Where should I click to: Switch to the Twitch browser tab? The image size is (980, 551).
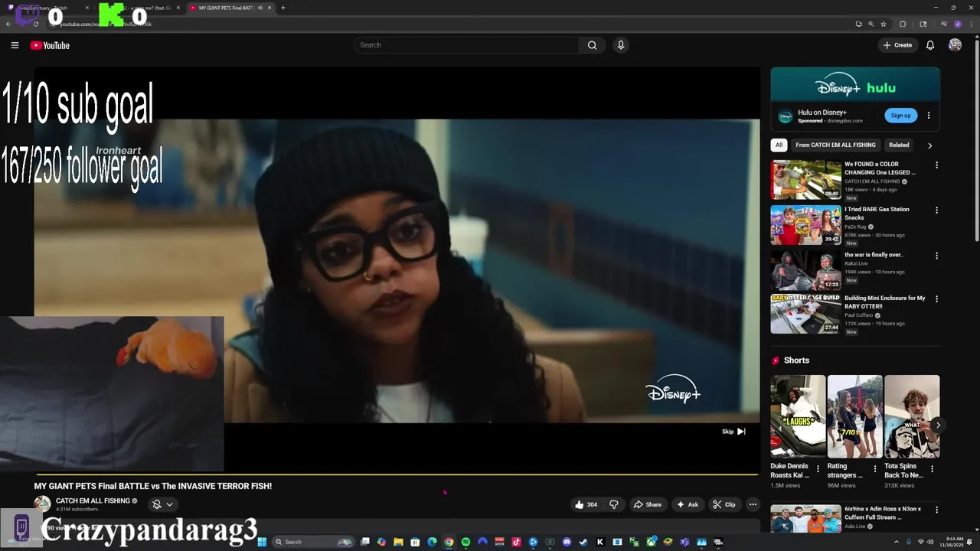point(50,8)
